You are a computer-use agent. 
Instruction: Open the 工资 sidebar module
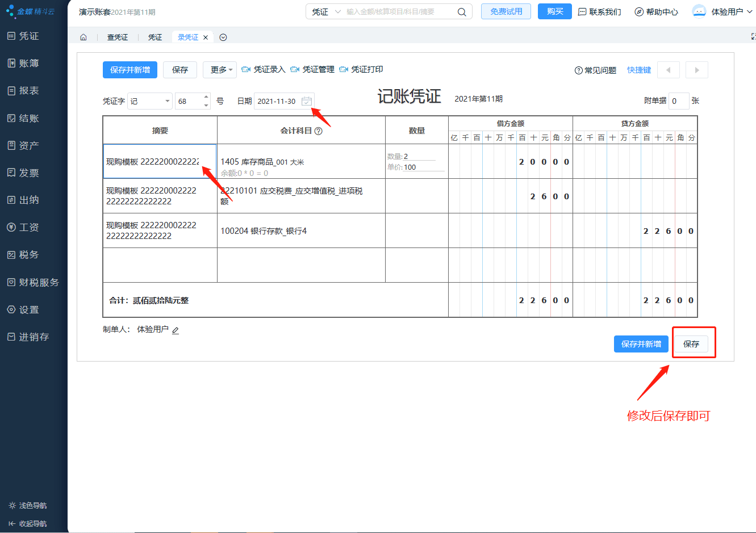[23, 227]
